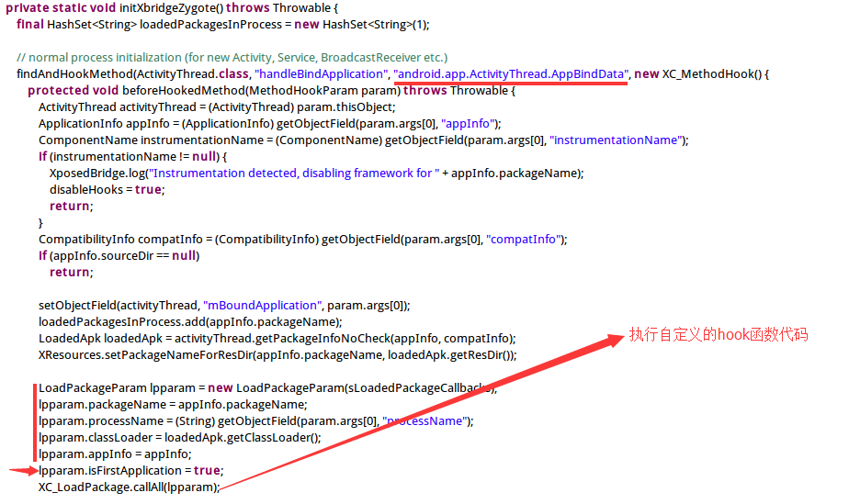Click the normal process initialization comment
This screenshot has width=849, height=504.
click(232, 58)
